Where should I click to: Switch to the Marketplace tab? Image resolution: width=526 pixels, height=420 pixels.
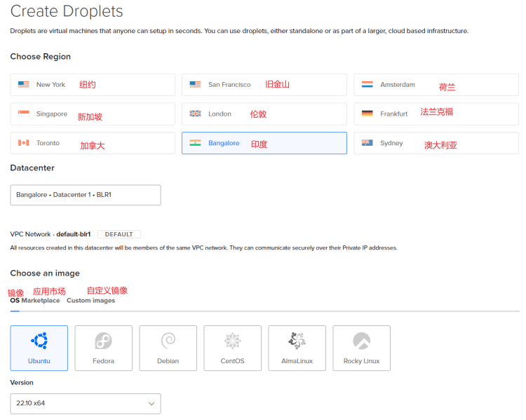pos(41,300)
